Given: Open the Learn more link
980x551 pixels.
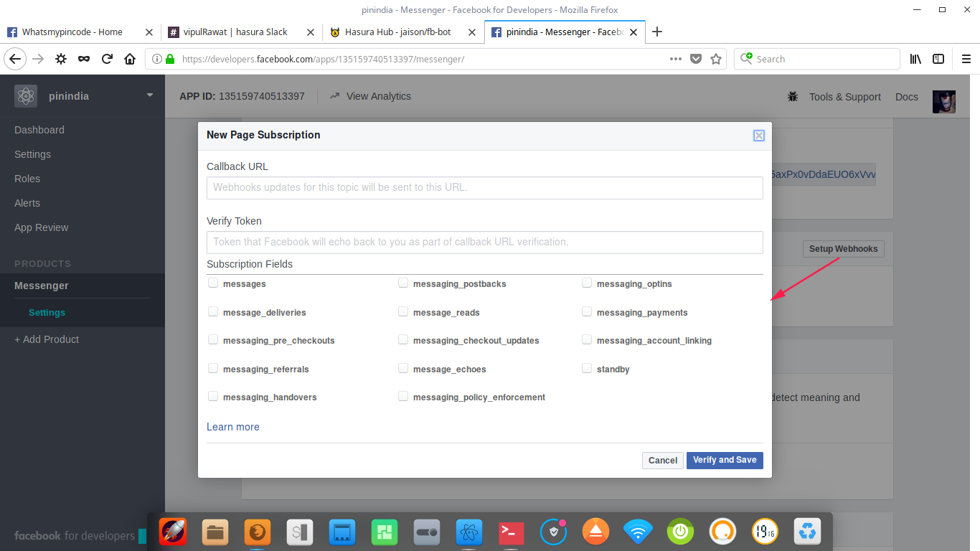Looking at the screenshot, I should pyautogui.click(x=233, y=427).
